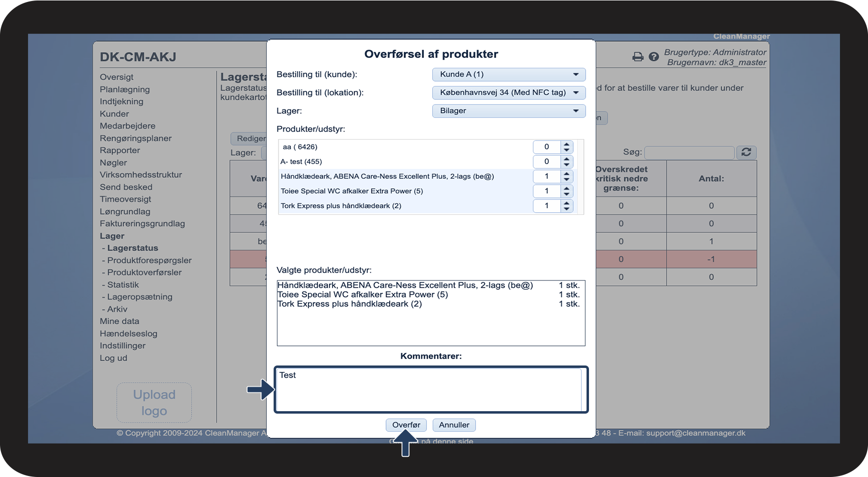Expand the Københavnsvej 34 location dropdown
868x477 pixels.
pyautogui.click(x=509, y=92)
